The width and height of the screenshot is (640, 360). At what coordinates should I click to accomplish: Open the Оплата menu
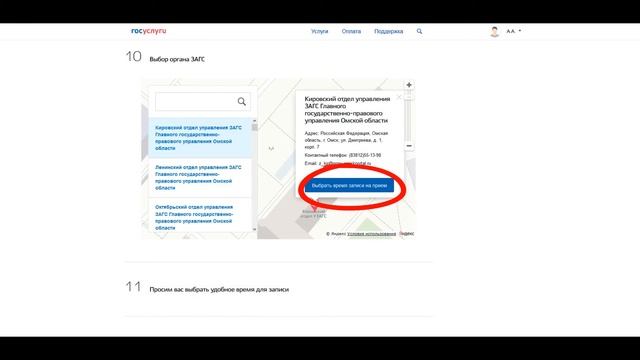point(351,31)
